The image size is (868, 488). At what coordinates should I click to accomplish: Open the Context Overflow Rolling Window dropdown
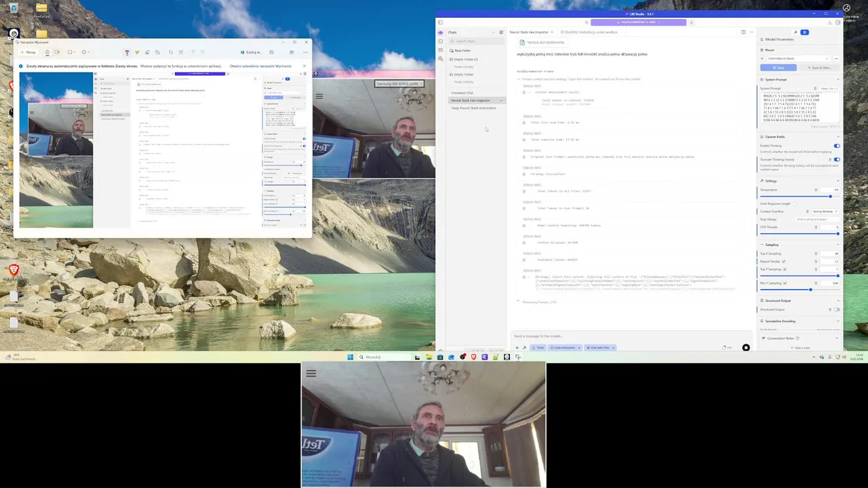click(x=825, y=211)
